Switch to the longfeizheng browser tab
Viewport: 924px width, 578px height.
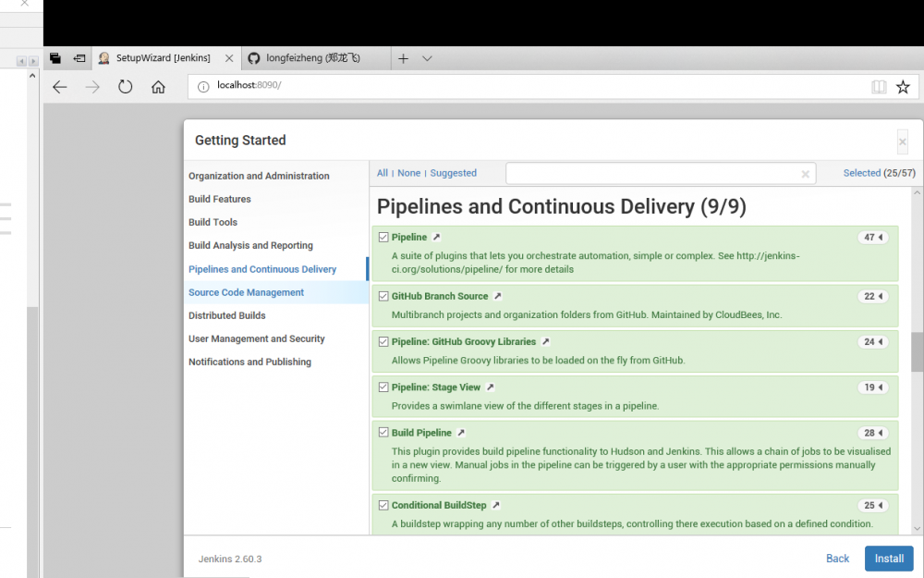305,57
